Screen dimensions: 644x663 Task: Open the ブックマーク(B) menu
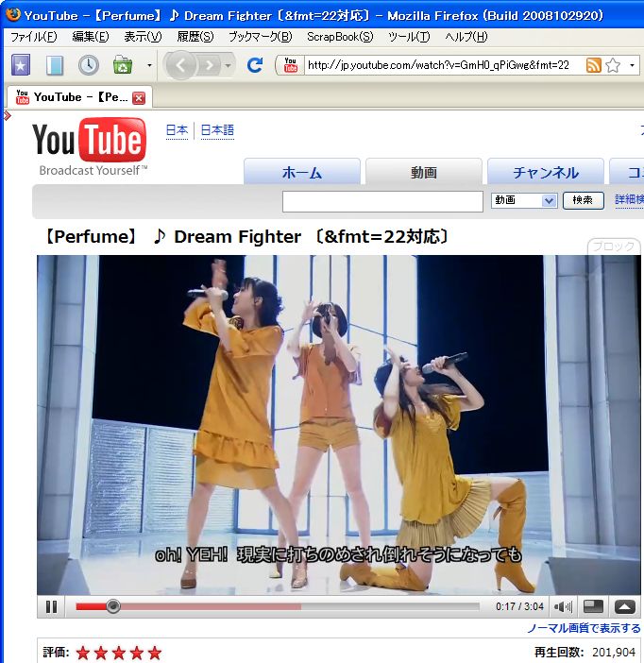(260, 37)
